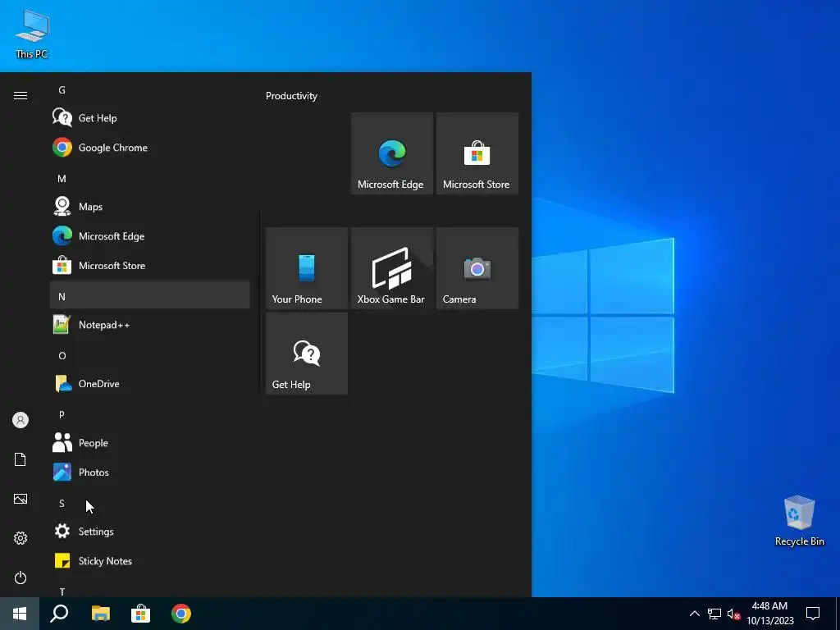Launch Chrome from the taskbar
This screenshot has width=840, height=630.
(x=181, y=614)
